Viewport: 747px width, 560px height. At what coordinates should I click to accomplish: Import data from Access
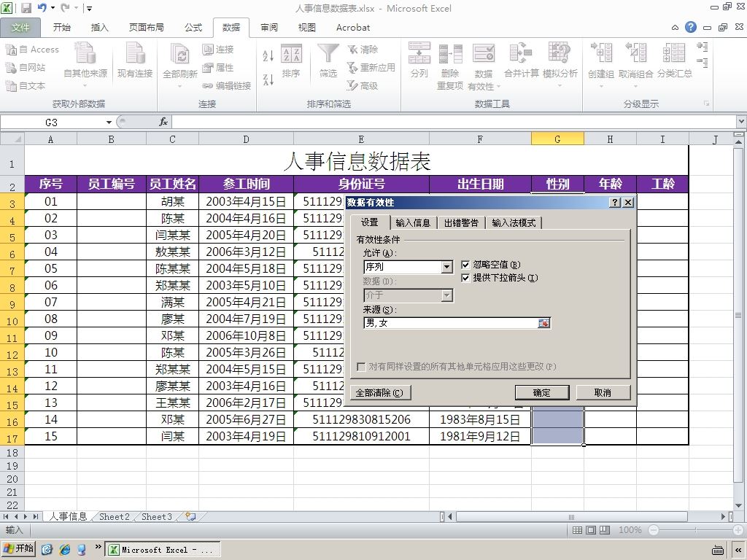coord(32,50)
